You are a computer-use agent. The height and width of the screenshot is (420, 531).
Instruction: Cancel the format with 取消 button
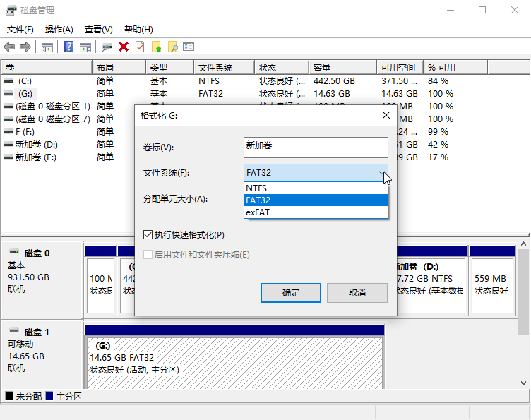357,293
